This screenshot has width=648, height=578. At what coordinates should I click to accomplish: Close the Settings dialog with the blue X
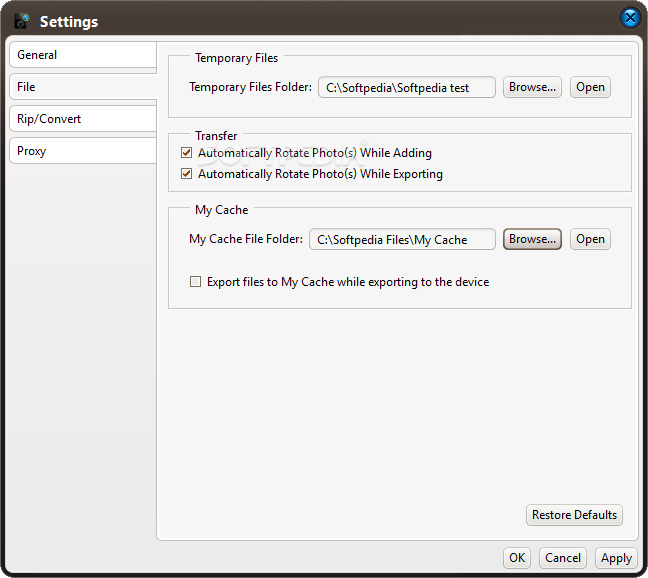click(x=630, y=18)
